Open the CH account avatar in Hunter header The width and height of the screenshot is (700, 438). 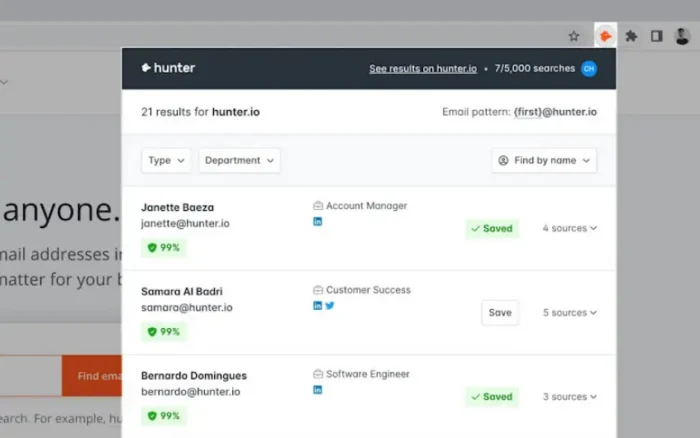coord(589,69)
